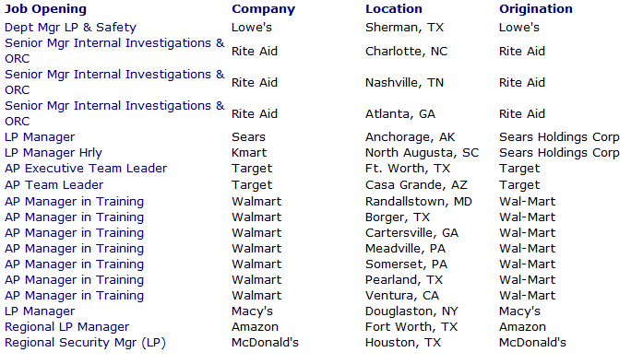
Task: Open Senior Mgr Internal Investigations job in Charlotte
Action: [114, 51]
